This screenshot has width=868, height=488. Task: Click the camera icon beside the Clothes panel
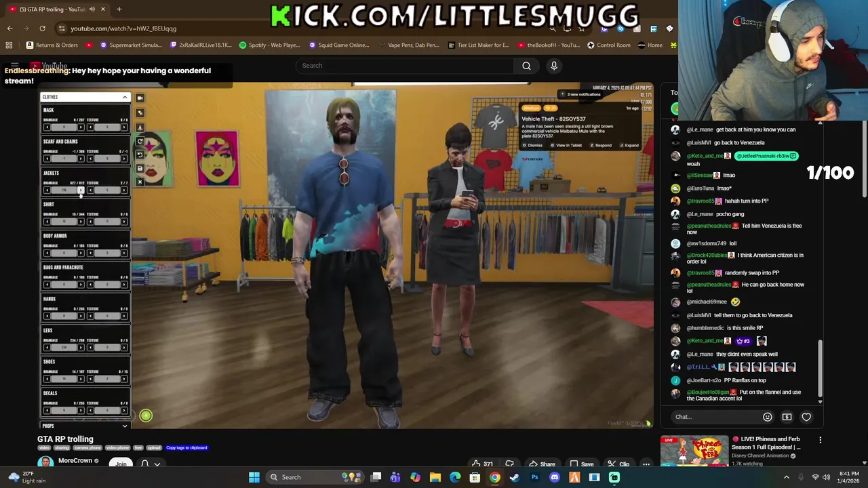(x=140, y=98)
